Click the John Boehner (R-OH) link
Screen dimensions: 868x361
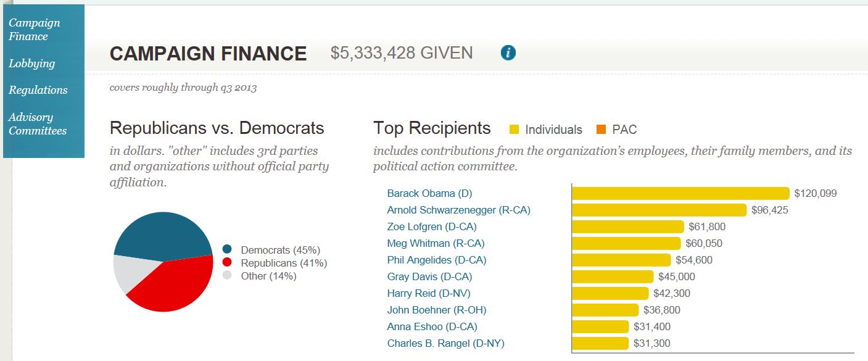tap(437, 310)
